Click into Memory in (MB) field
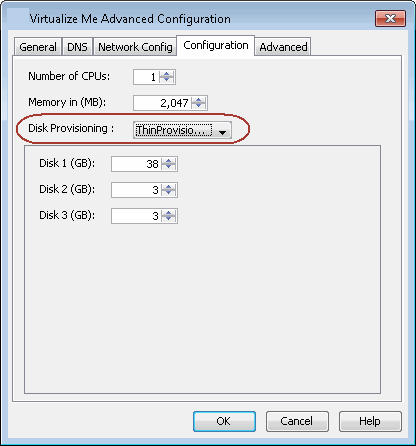The width and height of the screenshot is (416, 446). pos(163,103)
